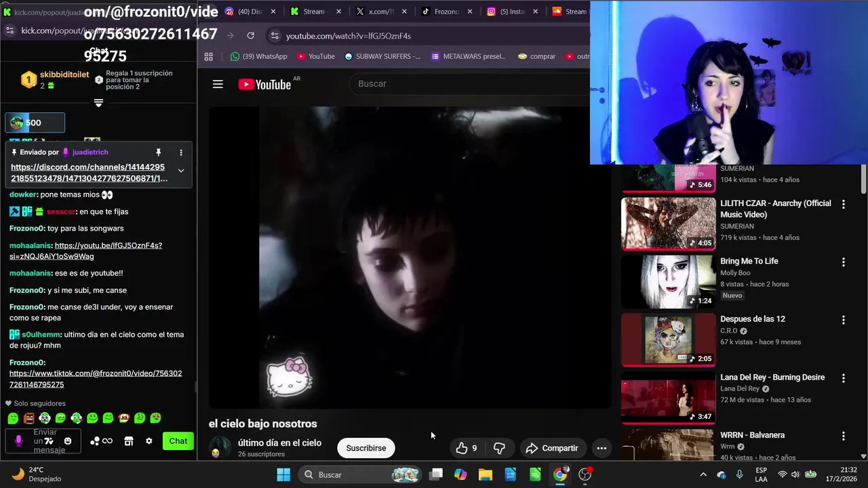Open the Despues de las 12 thumbnail
868x488 pixels.
pyautogui.click(x=669, y=339)
